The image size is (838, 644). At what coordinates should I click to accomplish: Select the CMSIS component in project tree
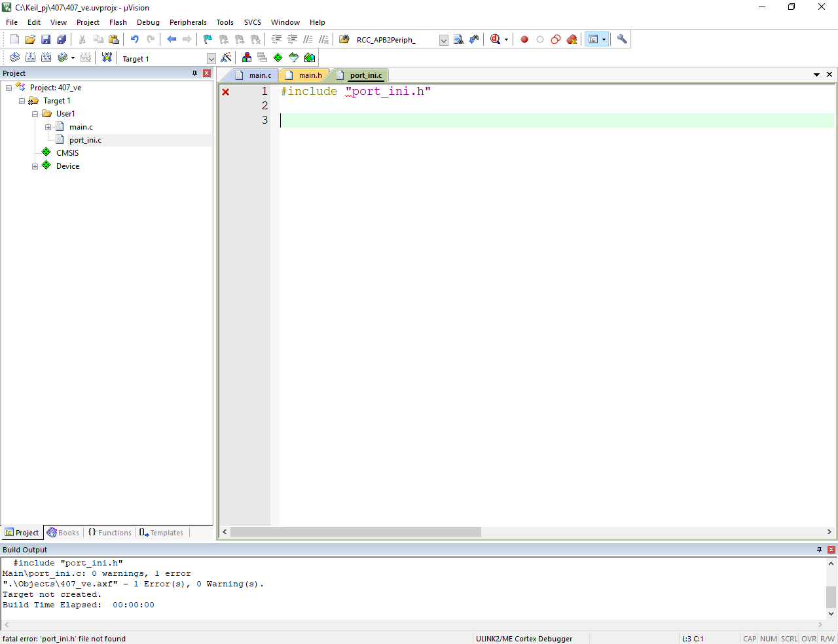click(67, 153)
